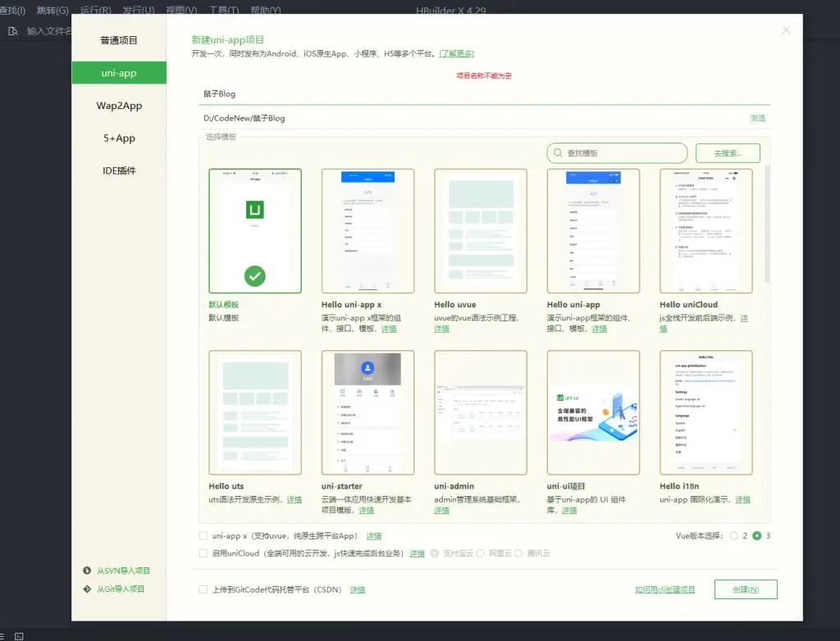This screenshot has height=641, width=840.
Task: Enable the uni-app x uvue checkbox
Action: pos(203,535)
